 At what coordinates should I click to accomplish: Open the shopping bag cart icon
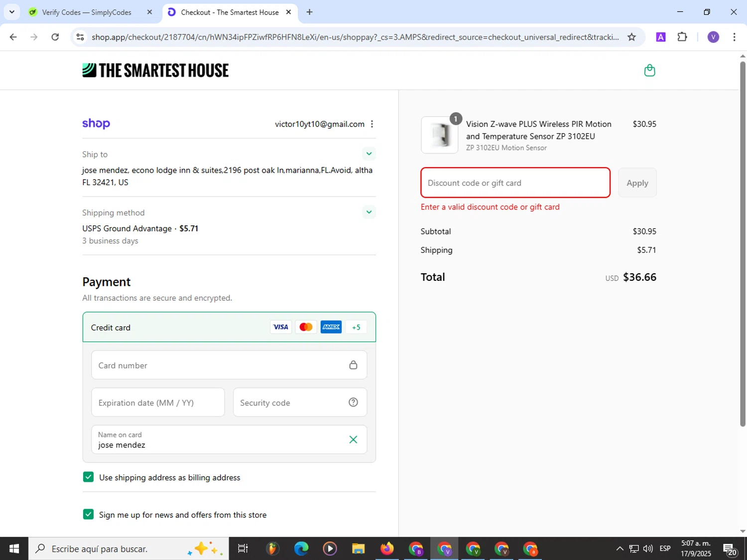pyautogui.click(x=649, y=70)
